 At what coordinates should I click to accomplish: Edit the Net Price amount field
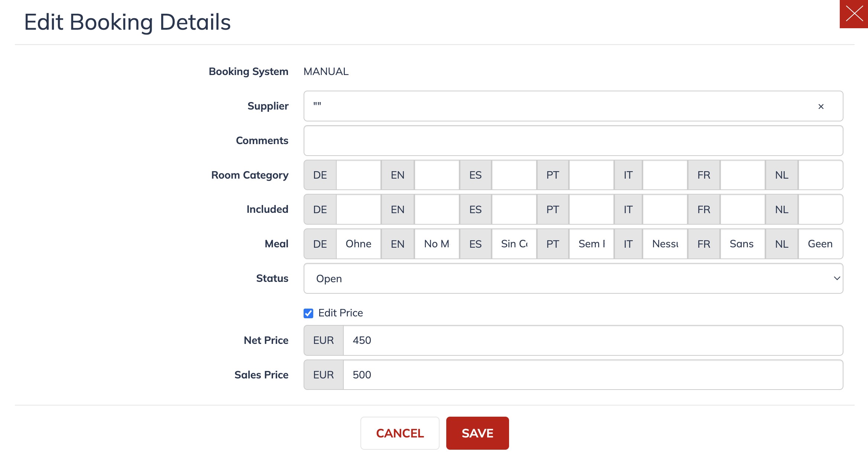click(593, 340)
